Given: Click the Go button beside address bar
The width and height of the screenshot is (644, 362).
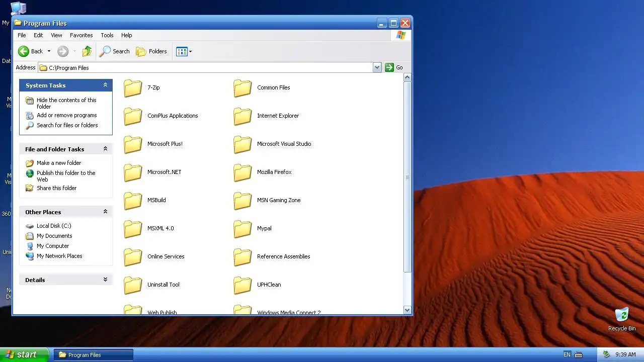Looking at the screenshot, I should pos(394,67).
